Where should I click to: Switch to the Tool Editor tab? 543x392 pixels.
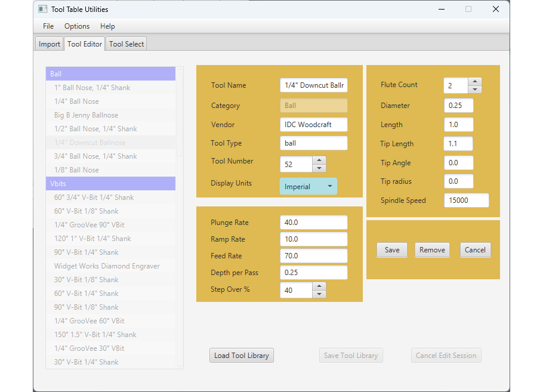[85, 44]
